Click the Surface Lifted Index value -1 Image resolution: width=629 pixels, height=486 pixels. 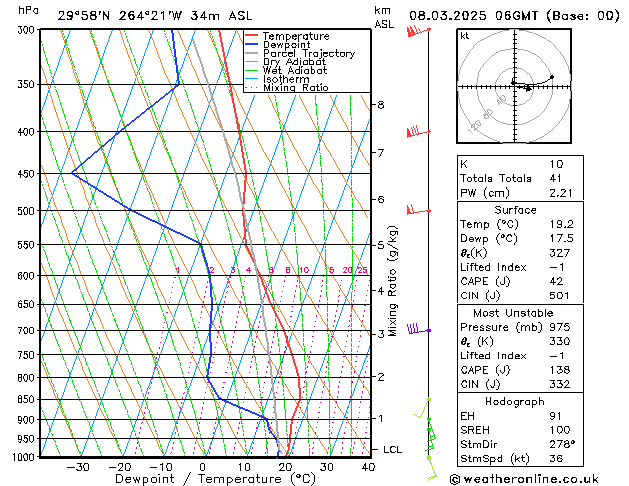point(557,267)
